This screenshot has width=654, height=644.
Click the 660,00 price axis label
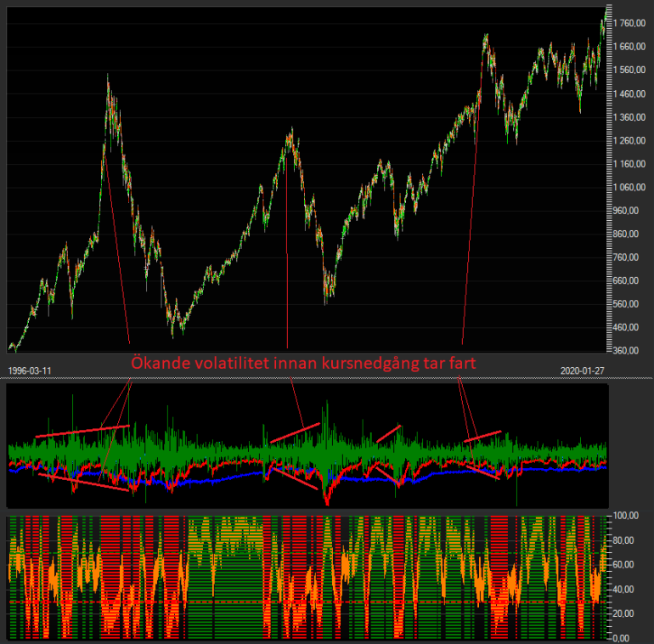pos(626,280)
